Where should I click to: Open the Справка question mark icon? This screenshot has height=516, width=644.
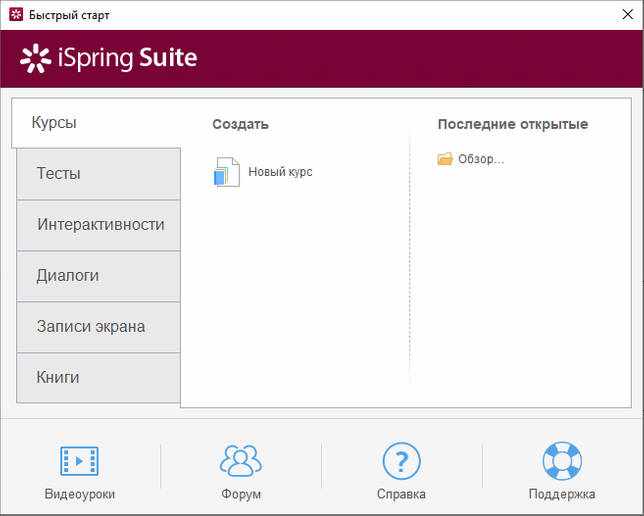click(x=401, y=461)
